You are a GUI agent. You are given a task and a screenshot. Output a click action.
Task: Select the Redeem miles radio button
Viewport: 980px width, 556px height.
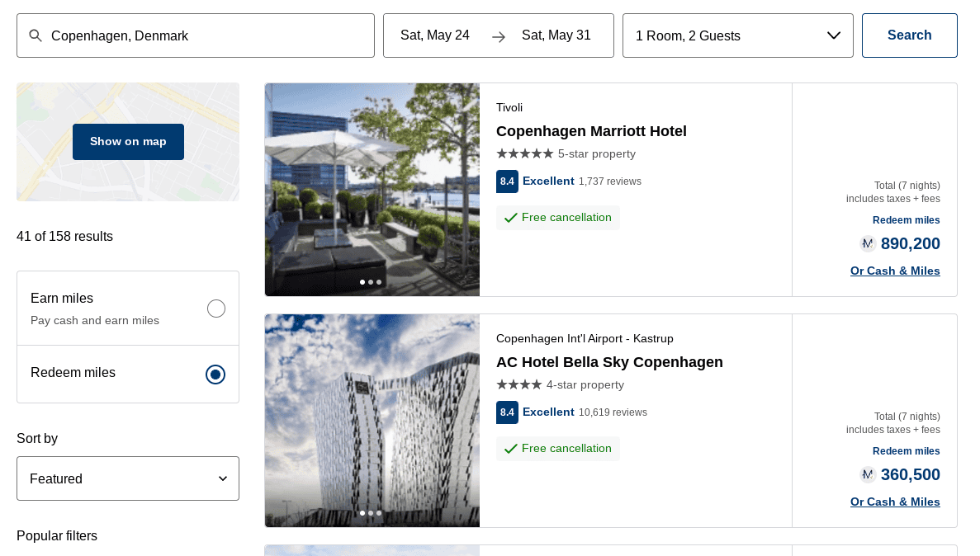[215, 375]
